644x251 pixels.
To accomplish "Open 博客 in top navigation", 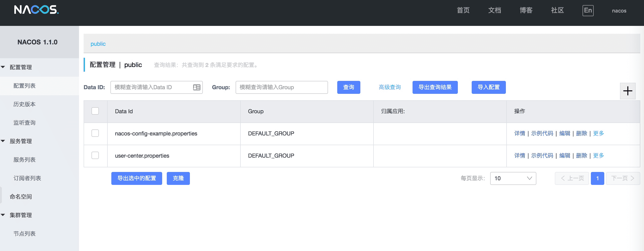I will 526,10.
